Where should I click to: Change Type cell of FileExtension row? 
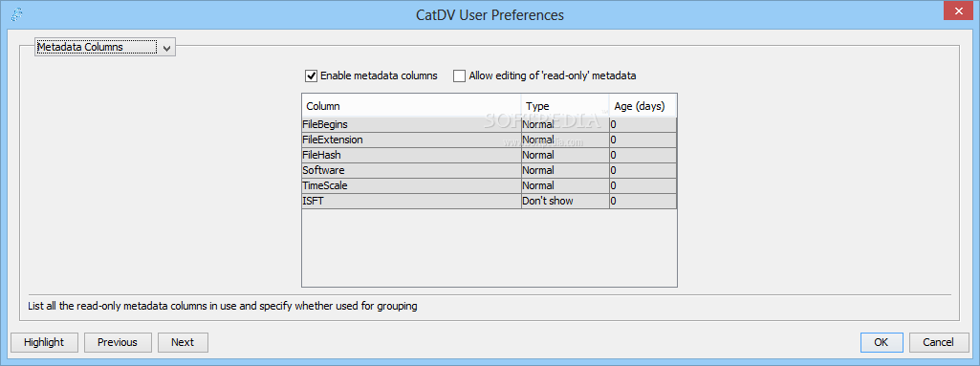coord(565,140)
